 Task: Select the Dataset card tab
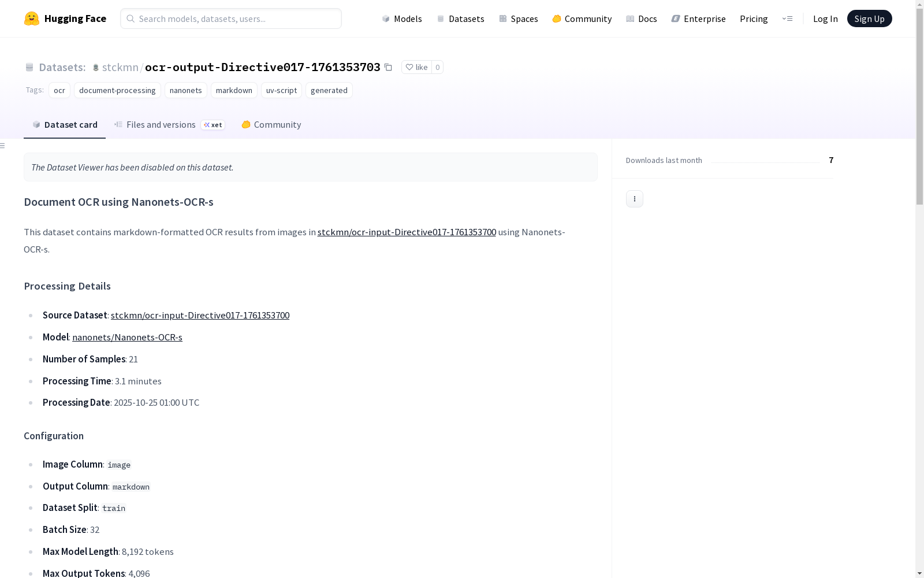click(65, 125)
